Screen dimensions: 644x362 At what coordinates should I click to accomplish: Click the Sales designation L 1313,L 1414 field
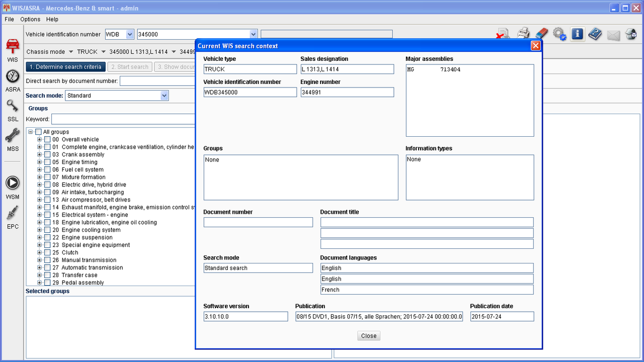347,69
